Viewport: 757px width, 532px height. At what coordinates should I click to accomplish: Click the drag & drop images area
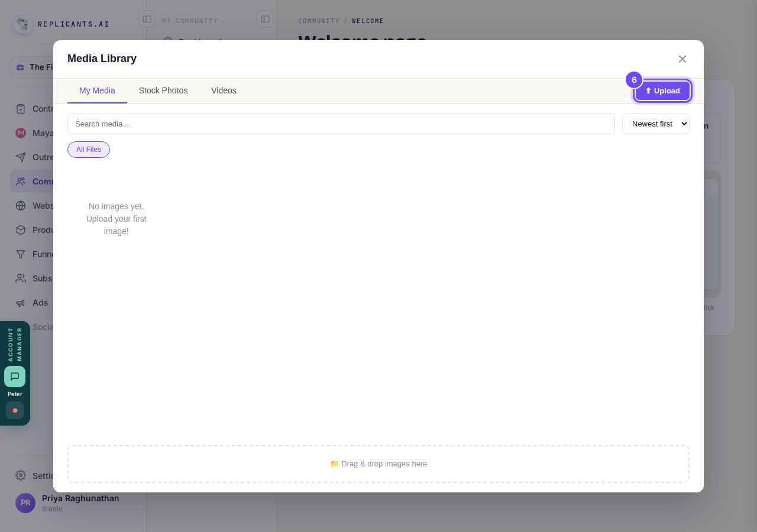(378, 464)
